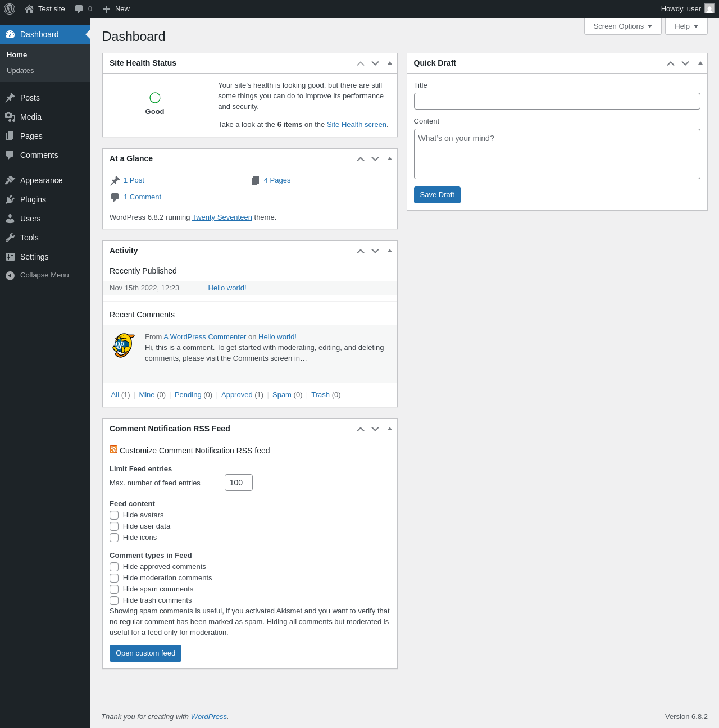This screenshot has width=719, height=728.
Task: Click the plus icon beside New
Action: [106, 9]
